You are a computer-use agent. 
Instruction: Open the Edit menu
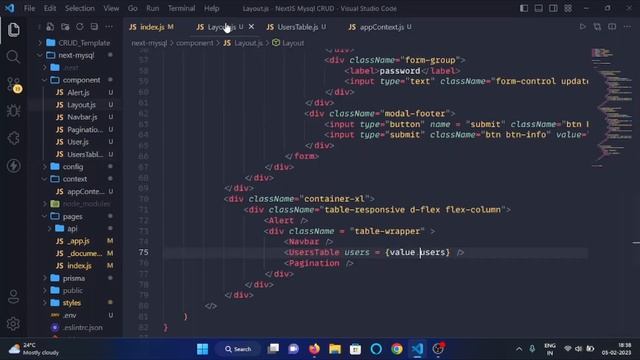pos(50,8)
